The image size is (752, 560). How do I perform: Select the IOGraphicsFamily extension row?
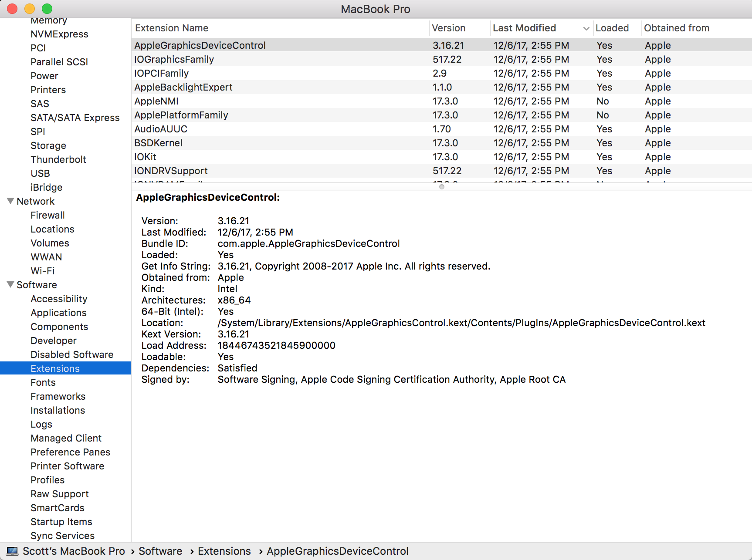point(442,59)
